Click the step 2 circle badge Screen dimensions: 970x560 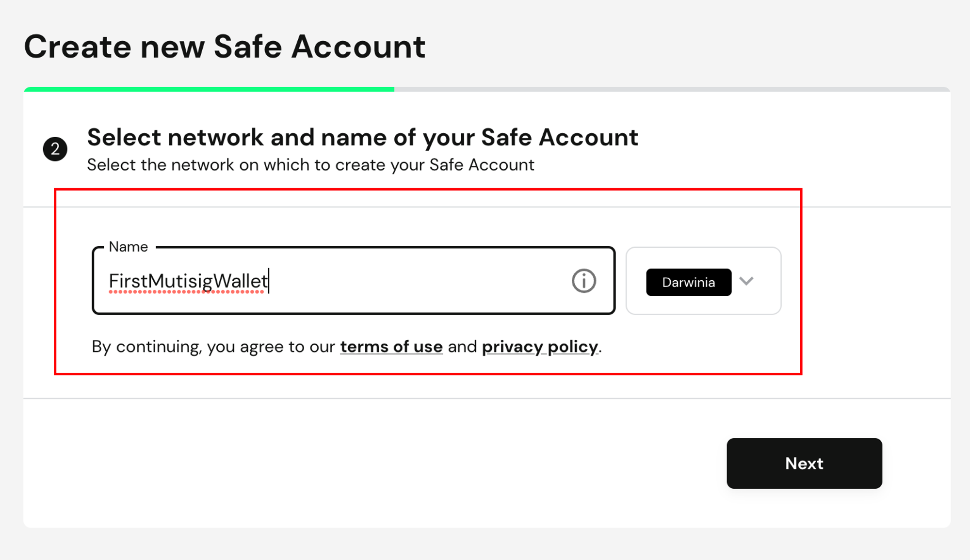[55, 149]
